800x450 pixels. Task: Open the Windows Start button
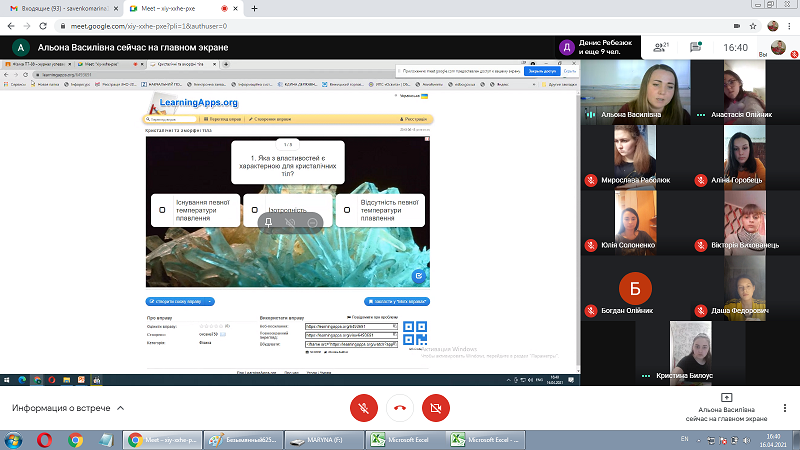pyautogui.click(x=13, y=440)
